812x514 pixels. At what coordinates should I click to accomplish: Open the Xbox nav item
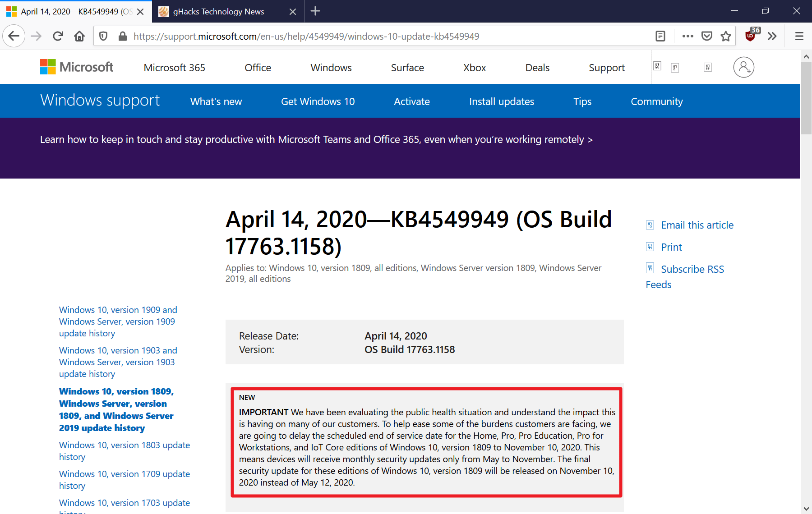[475, 68]
